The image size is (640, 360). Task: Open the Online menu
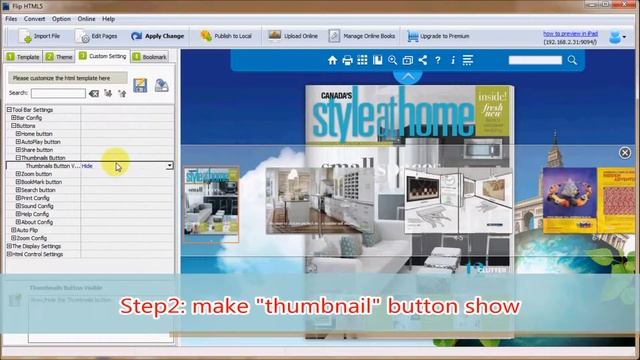point(86,19)
